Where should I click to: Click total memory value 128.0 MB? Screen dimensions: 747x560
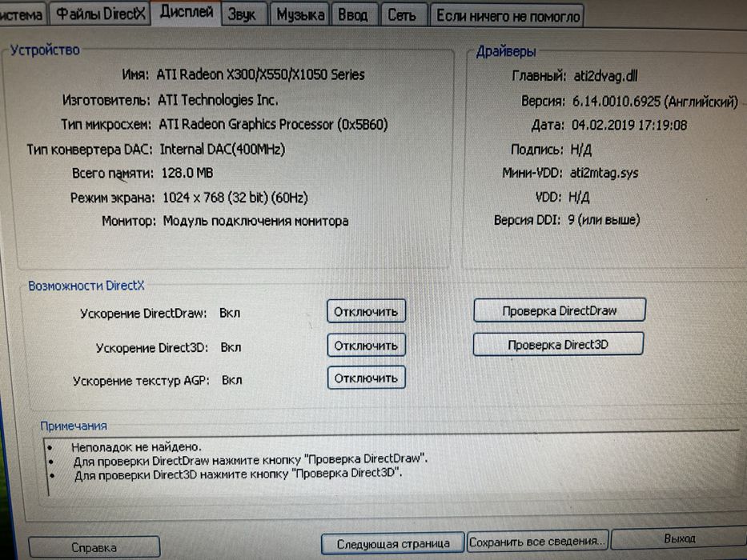[187, 172]
